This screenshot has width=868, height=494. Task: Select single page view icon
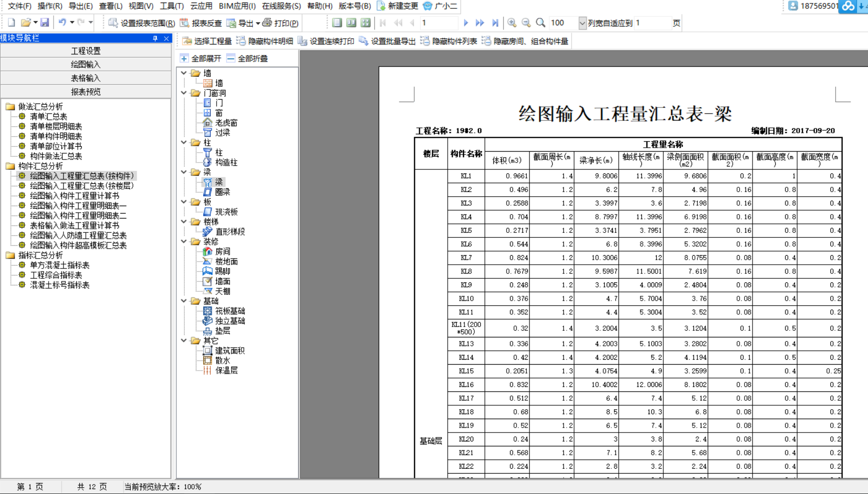337,23
